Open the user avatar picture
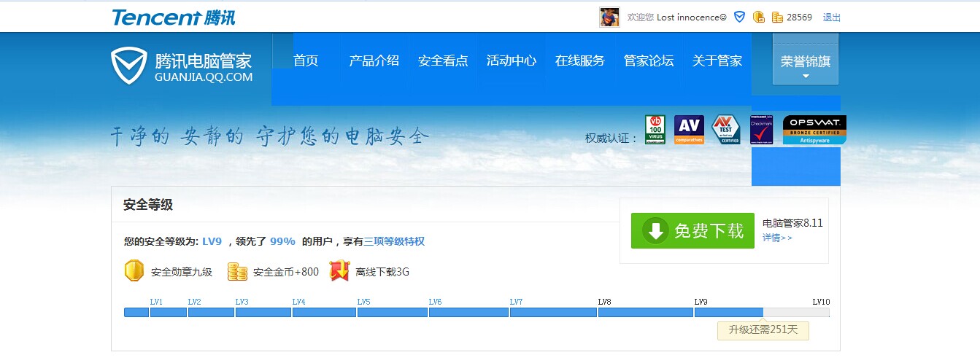This screenshot has width=980, height=363. (x=609, y=17)
